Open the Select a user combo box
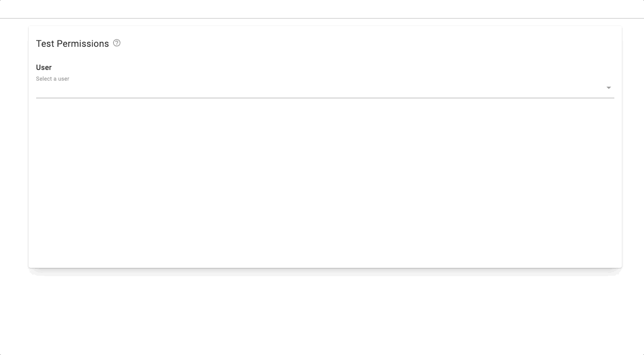The width and height of the screenshot is (644, 355). coord(325,88)
